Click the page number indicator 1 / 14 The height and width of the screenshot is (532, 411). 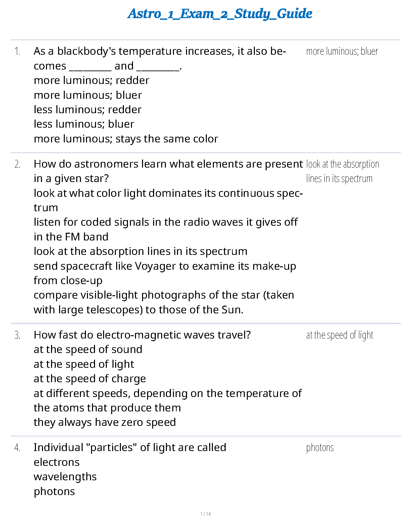click(205, 514)
